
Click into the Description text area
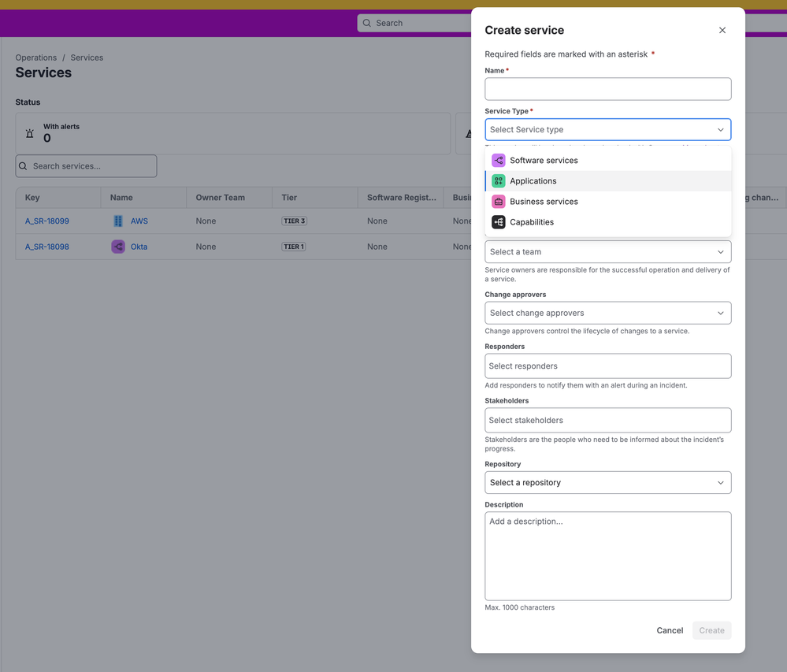coord(607,556)
